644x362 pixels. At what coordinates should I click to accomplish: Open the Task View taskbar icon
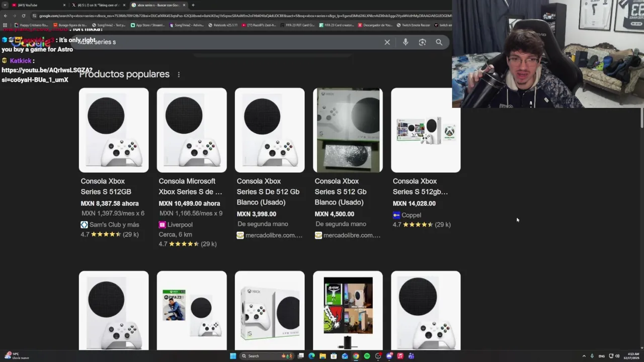coord(300,356)
